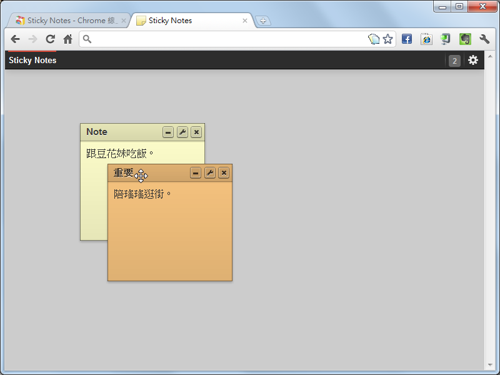Close the Sticky Notes - Chrome tab

click(124, 21)
